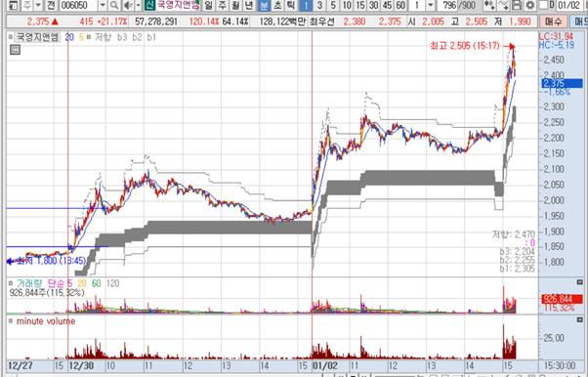Select the minute chart 분 tab
This screenshot has height=377, width=588.
(x=265, y=5)
